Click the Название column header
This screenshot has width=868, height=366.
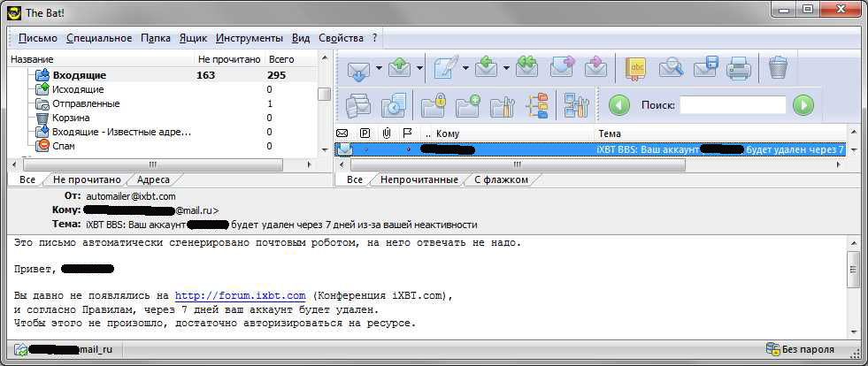click(32, 59)
